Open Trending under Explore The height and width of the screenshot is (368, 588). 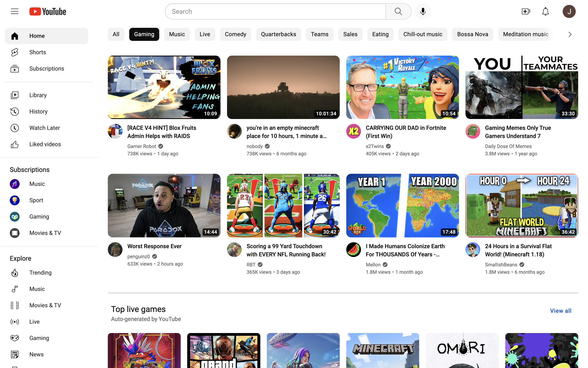[46, 273]
